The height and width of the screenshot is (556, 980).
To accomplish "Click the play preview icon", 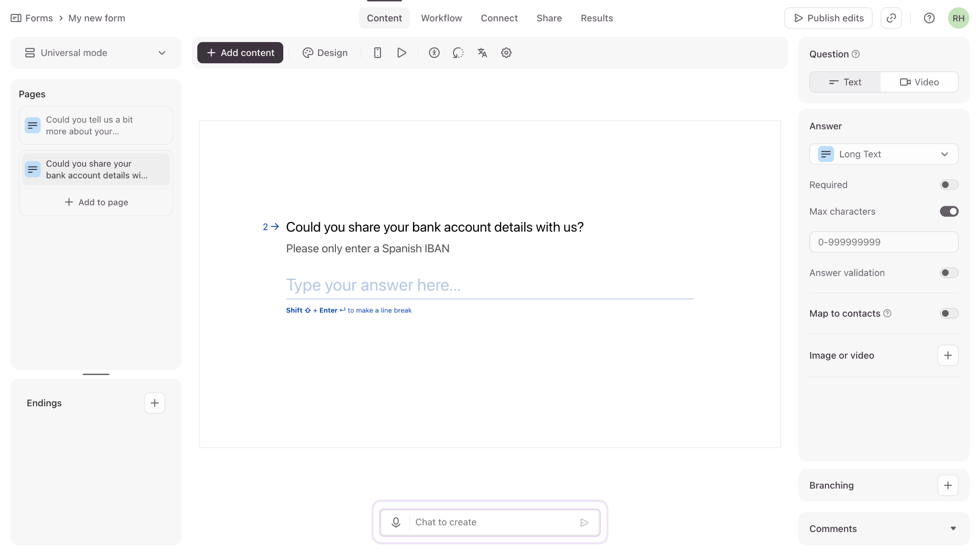I will pyautogui.click(x=401, y=53).
